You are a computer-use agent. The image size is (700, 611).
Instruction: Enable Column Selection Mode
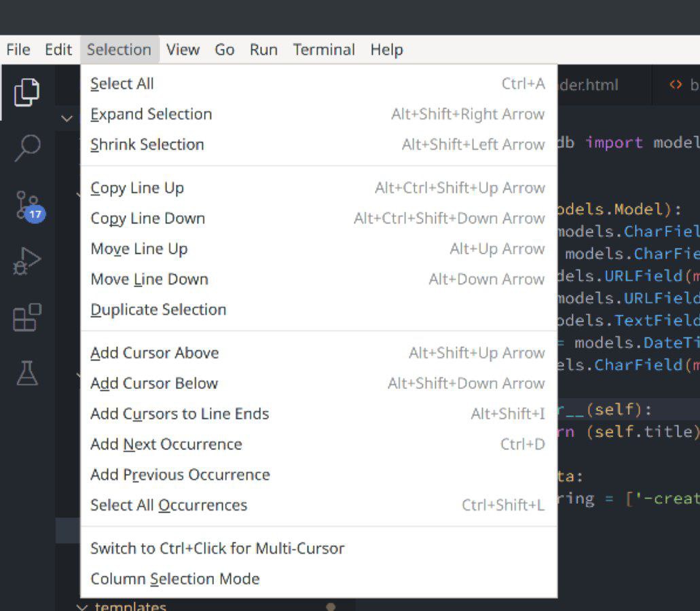(x=174, y=578)
